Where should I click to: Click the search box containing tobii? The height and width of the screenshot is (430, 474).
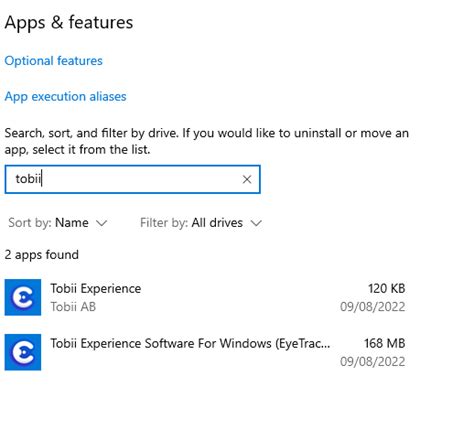(x=132, y=179)
